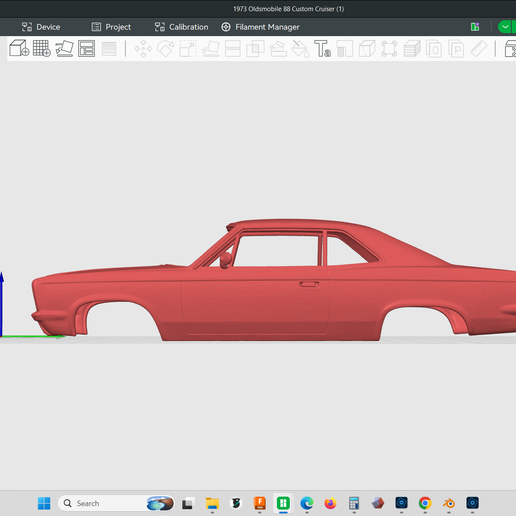
Task: Open Firefox from the taskbar
Action: tap(330, 503)
